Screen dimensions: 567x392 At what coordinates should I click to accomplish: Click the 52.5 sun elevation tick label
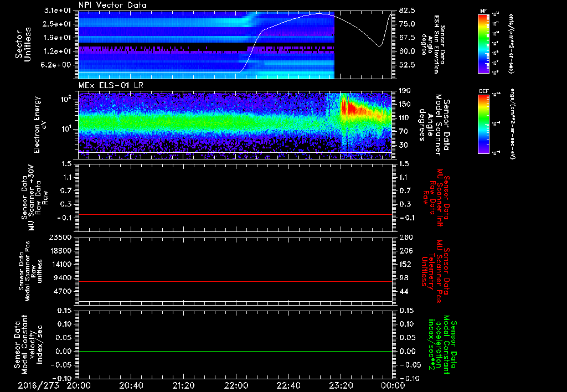click(407, 65)
